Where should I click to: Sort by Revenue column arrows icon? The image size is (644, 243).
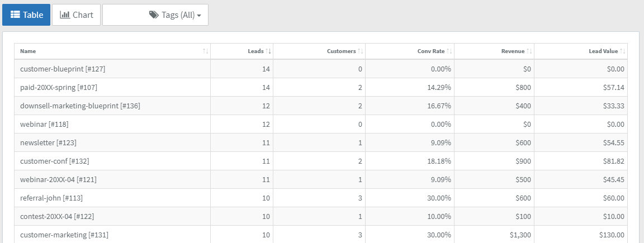pos(529,51)
